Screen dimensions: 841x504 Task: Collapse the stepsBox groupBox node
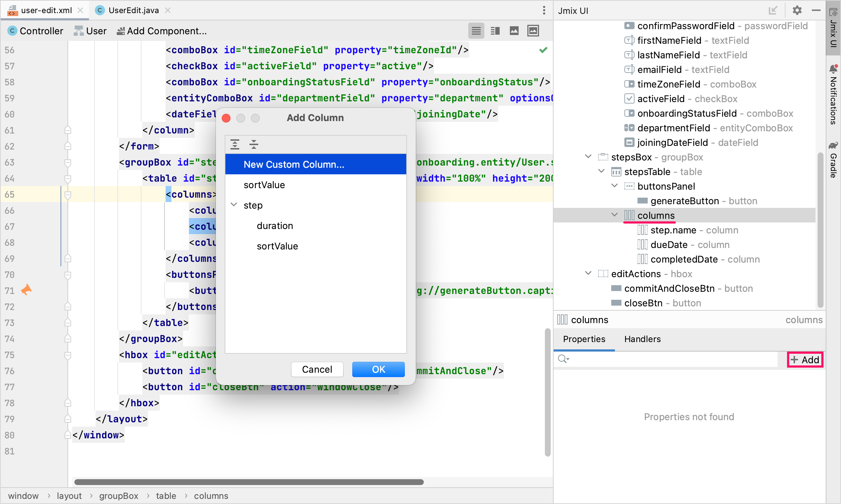(x=588, y=156)
